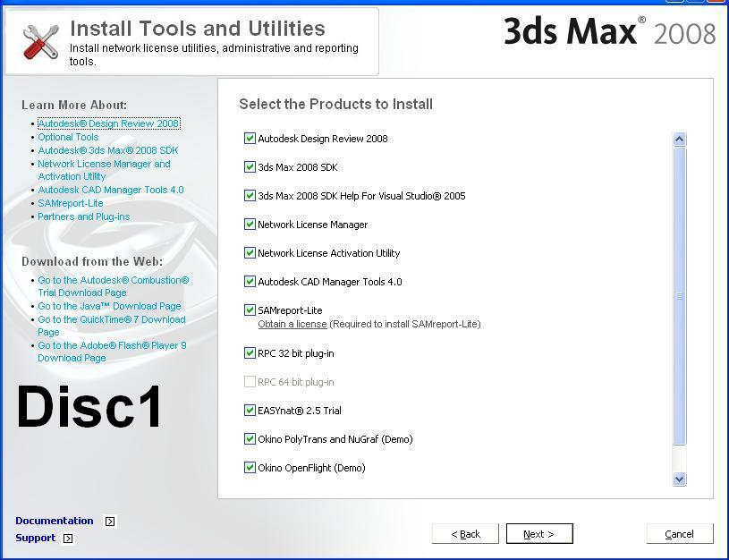
Task: Uncheck SDK Help For Visual Studio 2005
Action: pyautogui.click(x=250, y=195)
